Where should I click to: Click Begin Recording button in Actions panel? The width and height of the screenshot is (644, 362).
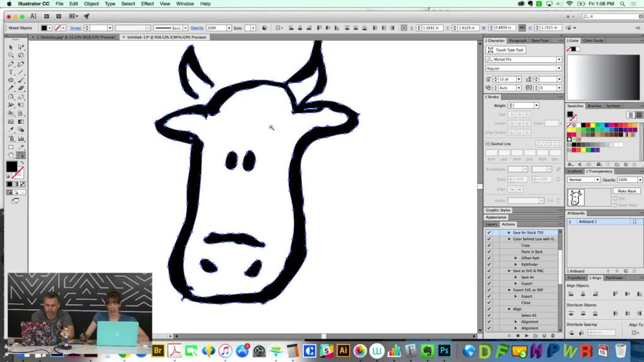pyautogui.click(x=518, y=336)
